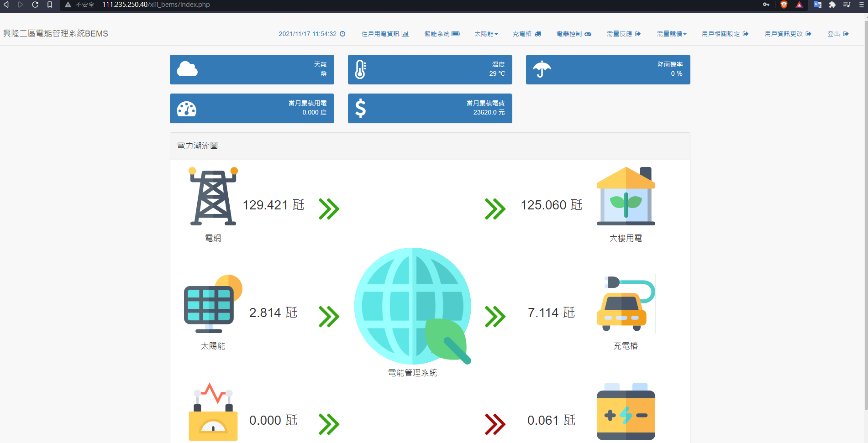This screenshot has width=868, height=443.
Task: Open 用戶相關設定 menu item
Action: (725, 34)
